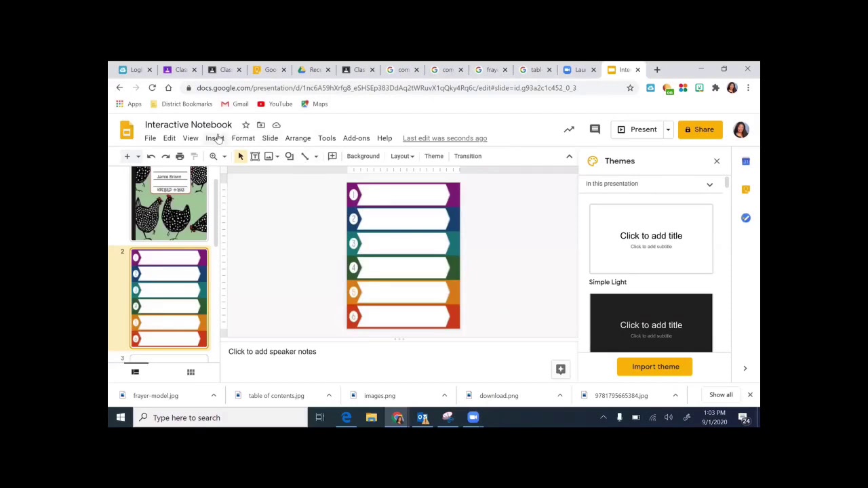Choose the text box tool
Viewport: 868px width, 488px height.
click(x=255, y=156)
